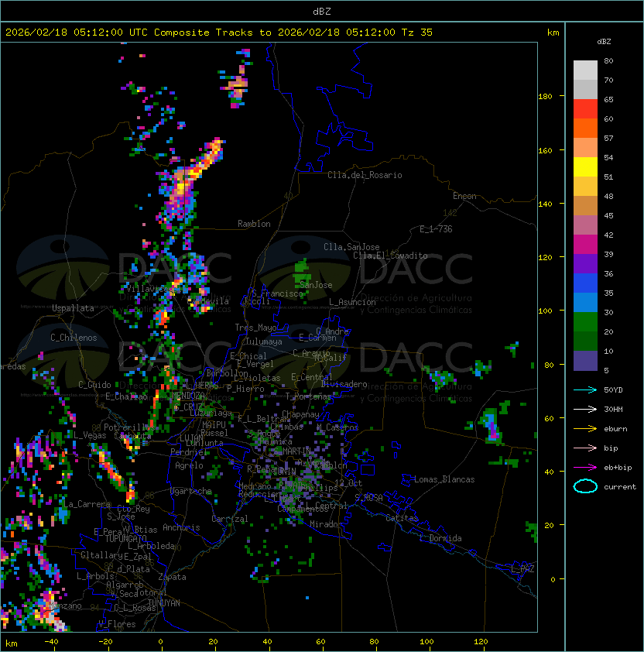Click the 'Tz 35' header value
This screenshot has height=652, width=644.
point(417,33)
